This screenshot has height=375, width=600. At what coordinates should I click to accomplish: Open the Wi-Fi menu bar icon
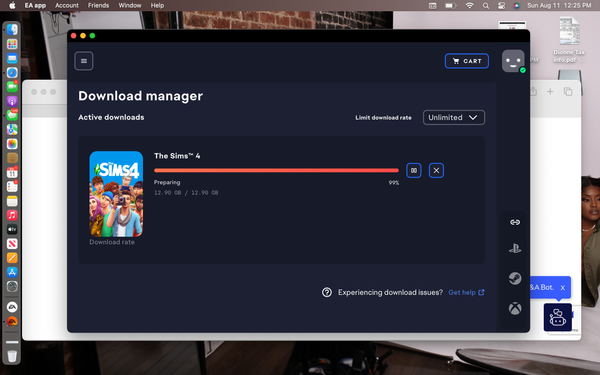[470, 5]
